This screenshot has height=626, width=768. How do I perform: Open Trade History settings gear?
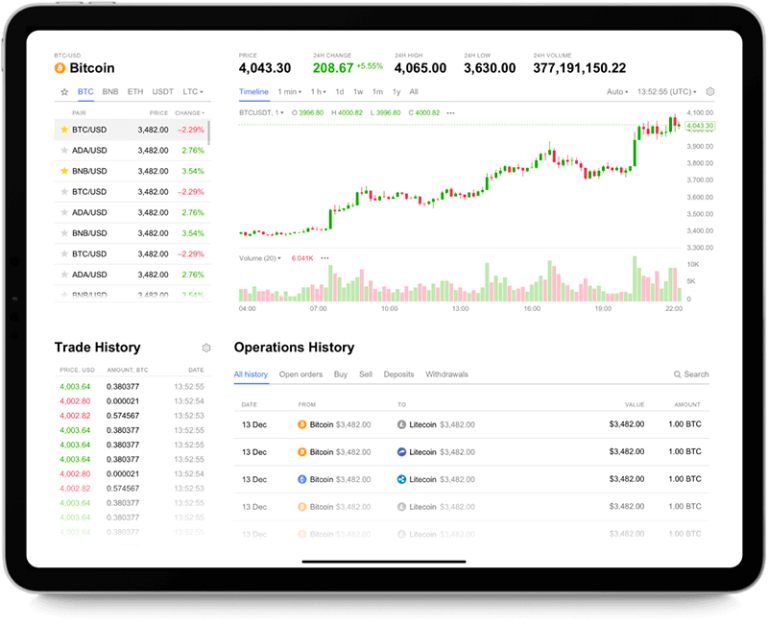click(206, 348)
